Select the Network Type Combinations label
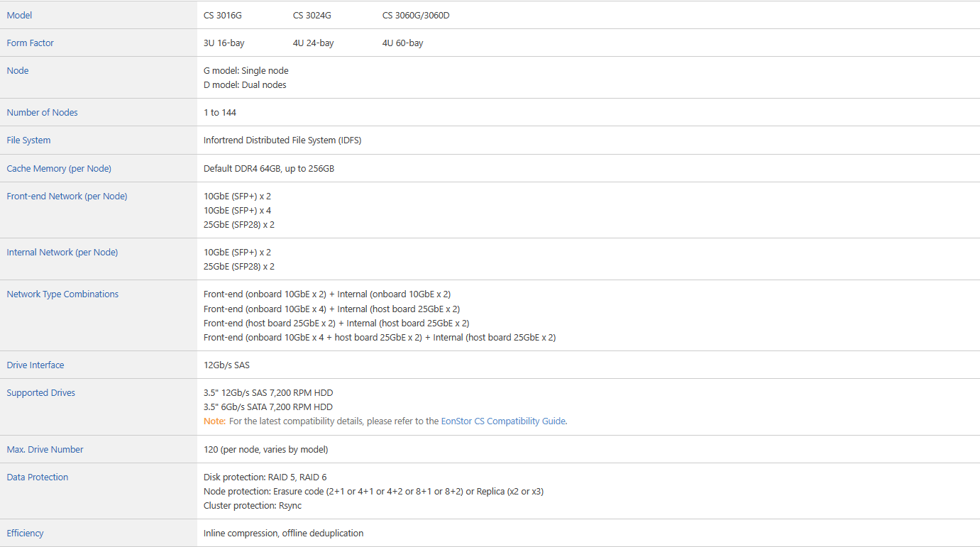The image size is (980, 547). [x=62, y=294]
